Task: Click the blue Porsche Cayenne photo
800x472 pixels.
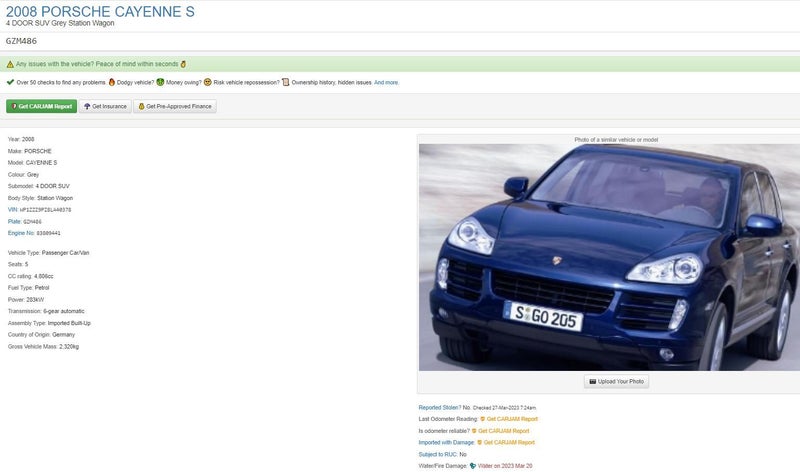Action: point(609,257)
